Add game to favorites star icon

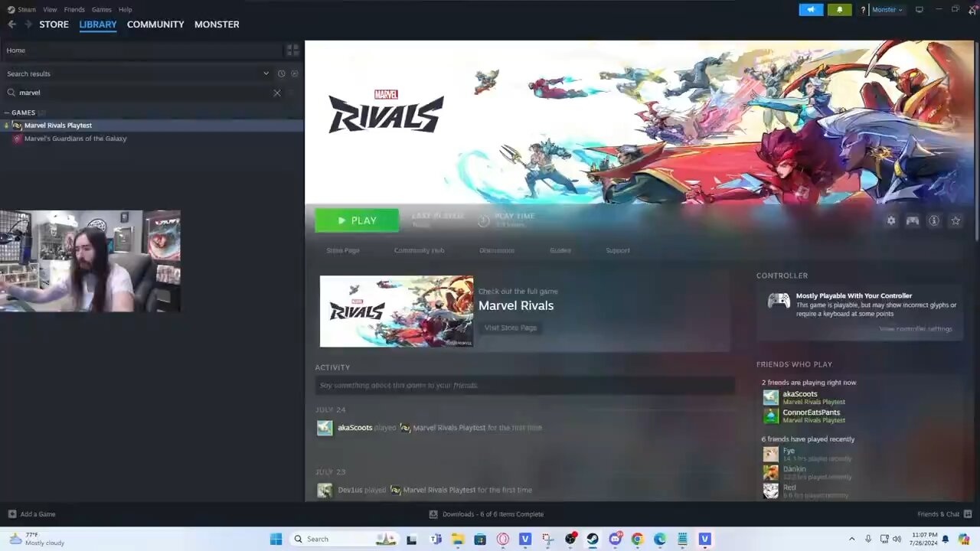click(x=955, y=220)
